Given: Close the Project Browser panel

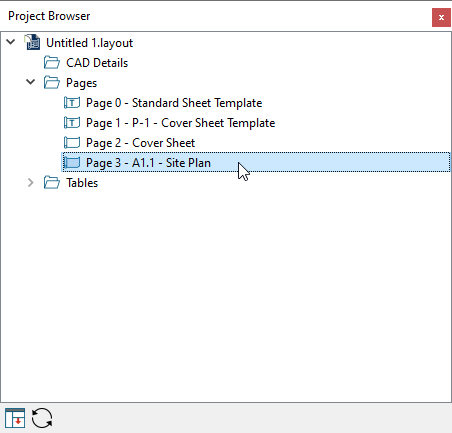Looking at the screenshot, I should pos(441,17).
